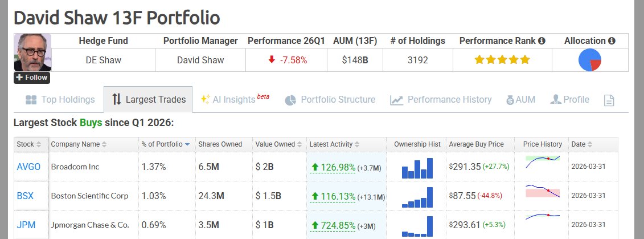
Task: Click Price History column header
Action: coord(543,144)
